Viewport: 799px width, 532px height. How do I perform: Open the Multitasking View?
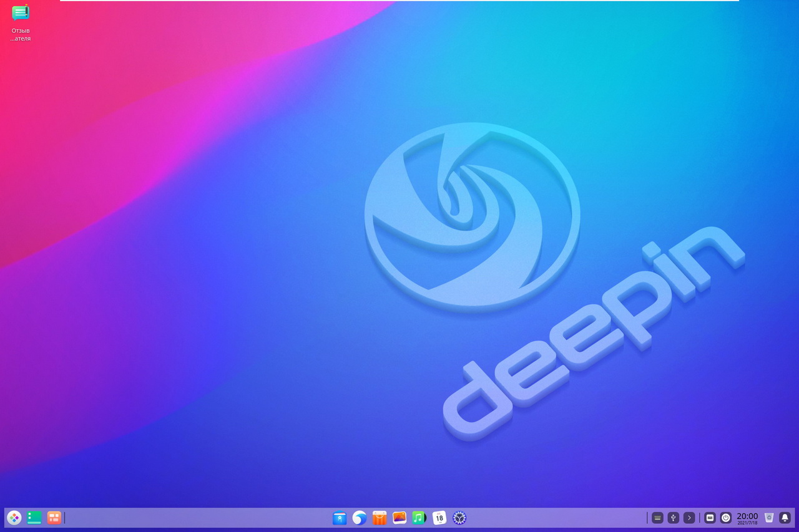coord(54,518)
